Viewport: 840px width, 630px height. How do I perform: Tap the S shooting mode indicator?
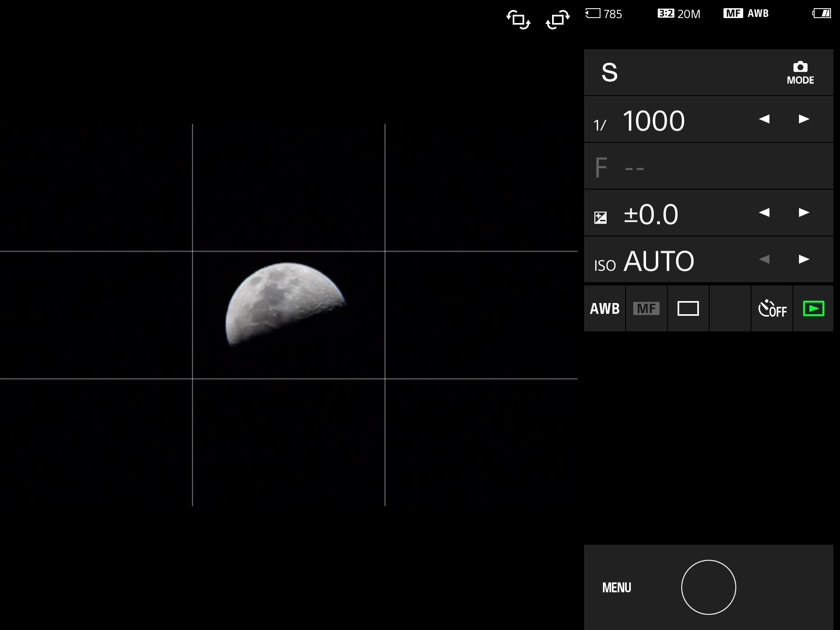tap(609, 73)
